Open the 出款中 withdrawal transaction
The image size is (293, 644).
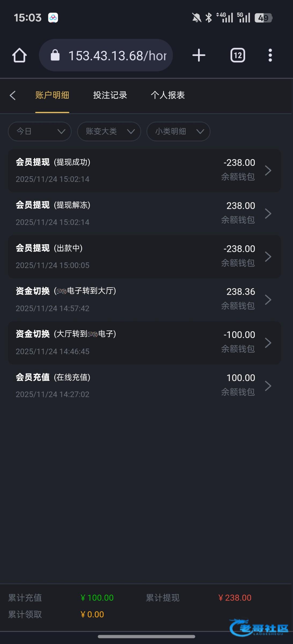tap(144, 257)
